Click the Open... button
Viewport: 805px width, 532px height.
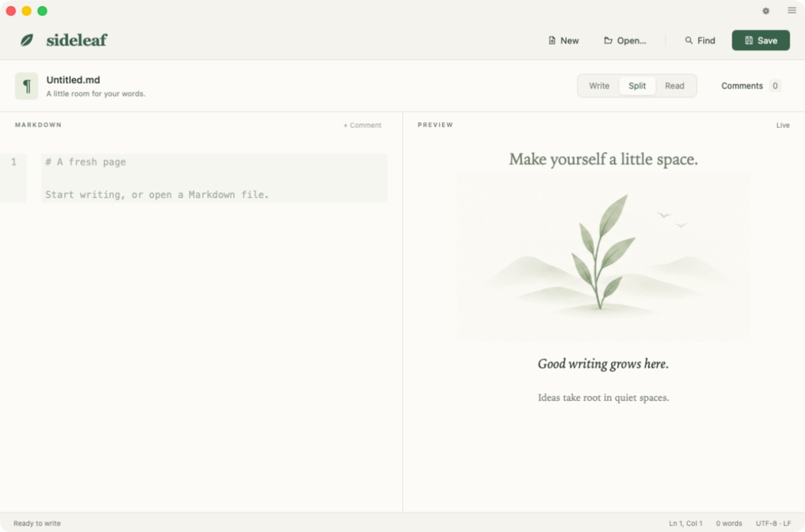625,41
